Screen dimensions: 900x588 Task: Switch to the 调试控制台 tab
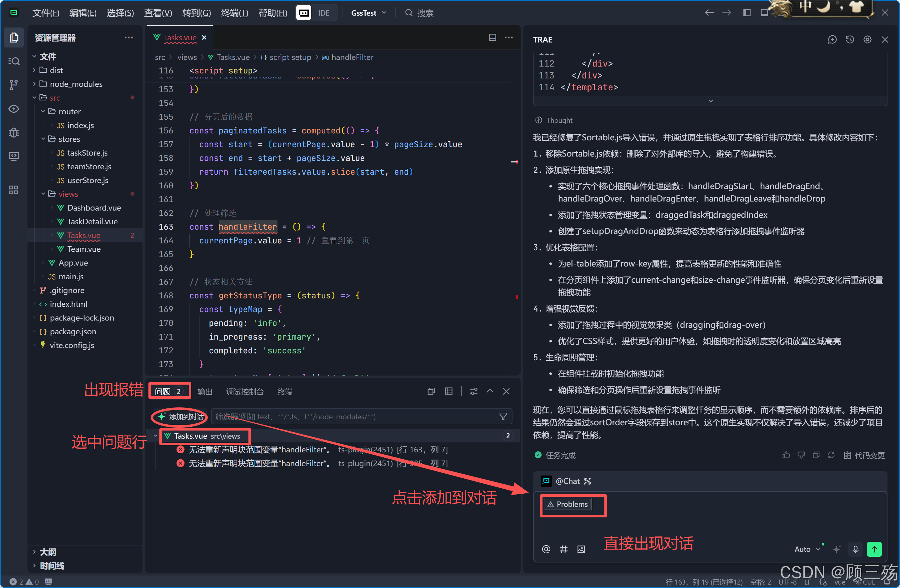tap(245, 392)
